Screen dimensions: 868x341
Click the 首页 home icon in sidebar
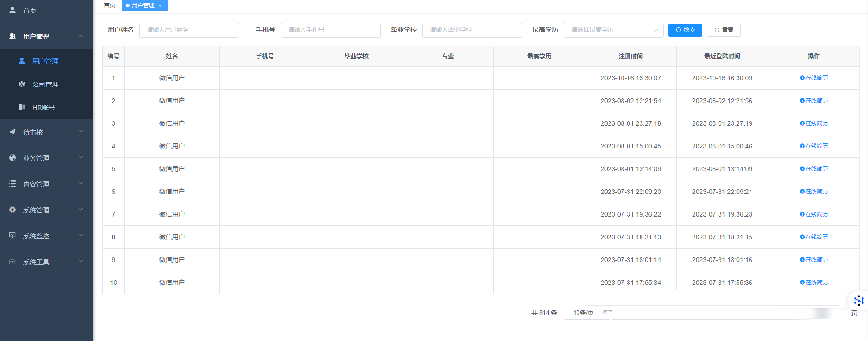click(13, 10)
